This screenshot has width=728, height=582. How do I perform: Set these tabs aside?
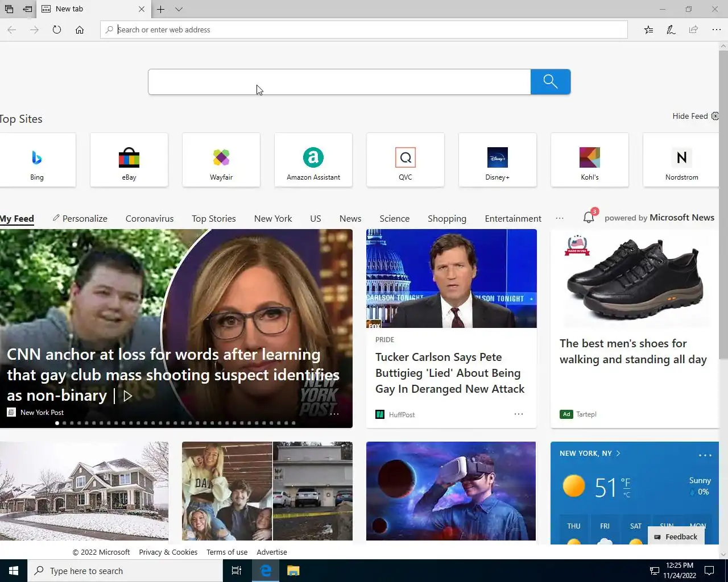(27, 9)
